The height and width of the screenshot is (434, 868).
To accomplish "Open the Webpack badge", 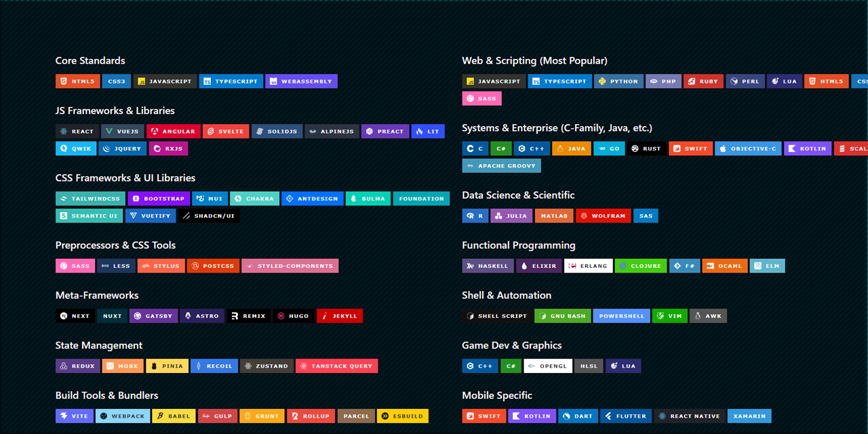I will click(x=123, y=416).
